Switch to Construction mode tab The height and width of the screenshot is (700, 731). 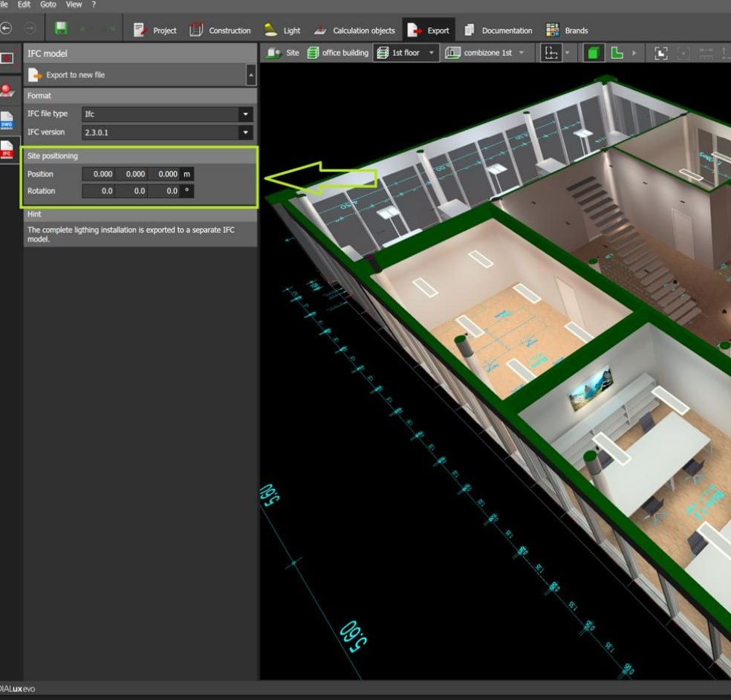pyautogui.click(x=220, y=30)
